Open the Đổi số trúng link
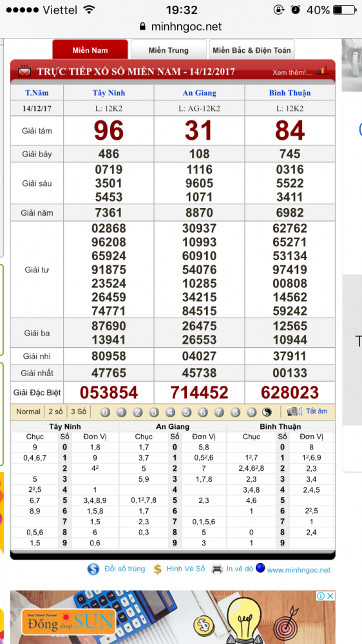The image size is (362, 644). coord(124,569)
